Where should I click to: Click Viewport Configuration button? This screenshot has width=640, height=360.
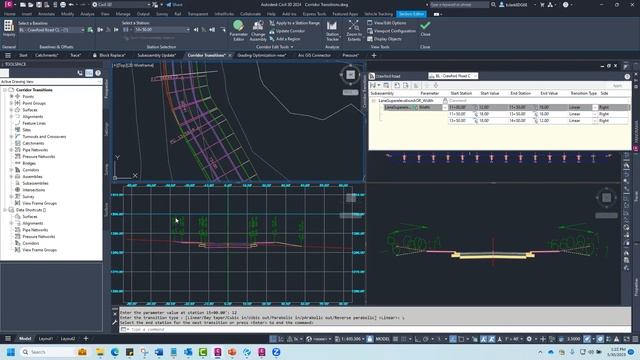pyautogui.click(x=391, y=31)
